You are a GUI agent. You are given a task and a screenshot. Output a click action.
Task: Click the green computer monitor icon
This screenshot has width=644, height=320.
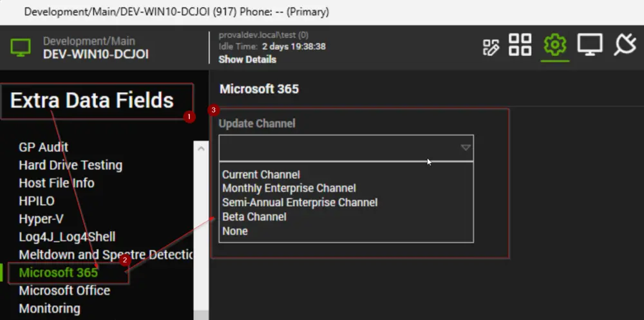click(x=21, y=48)
